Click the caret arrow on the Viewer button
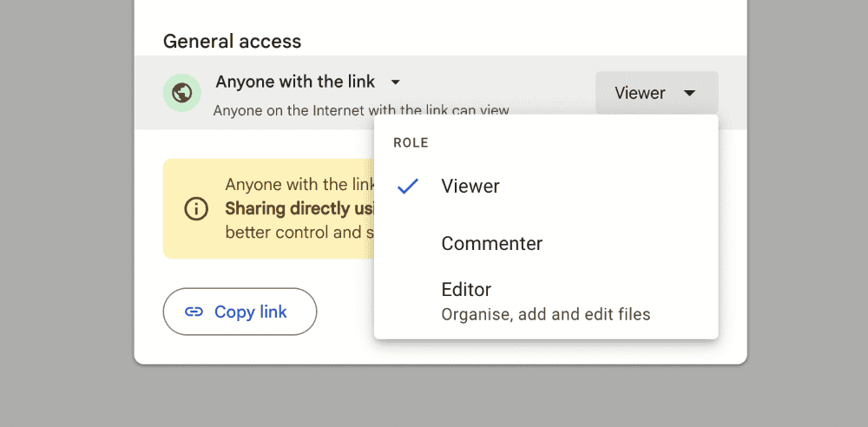Viewport: 868px width, 427px height. [x=689, y=93]
